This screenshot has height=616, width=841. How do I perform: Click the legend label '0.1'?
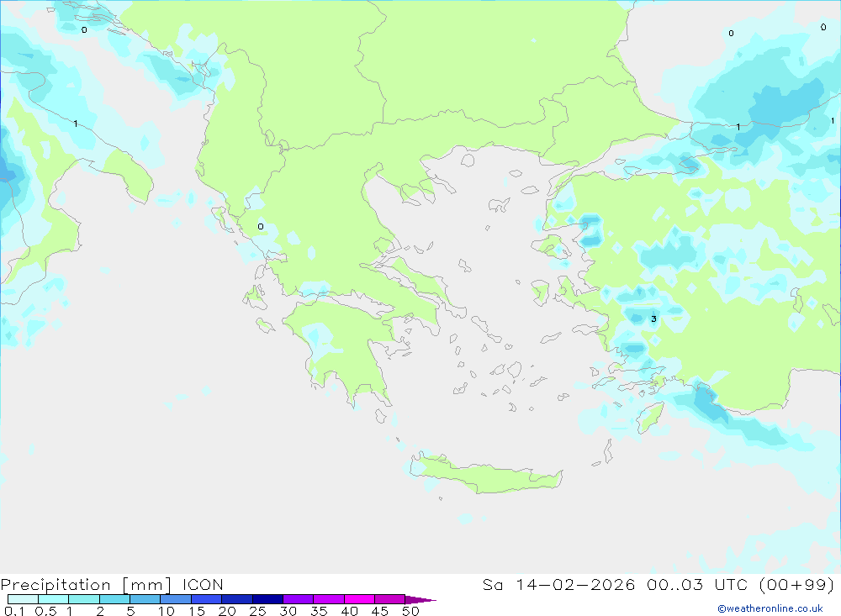[x=14, y=611]
